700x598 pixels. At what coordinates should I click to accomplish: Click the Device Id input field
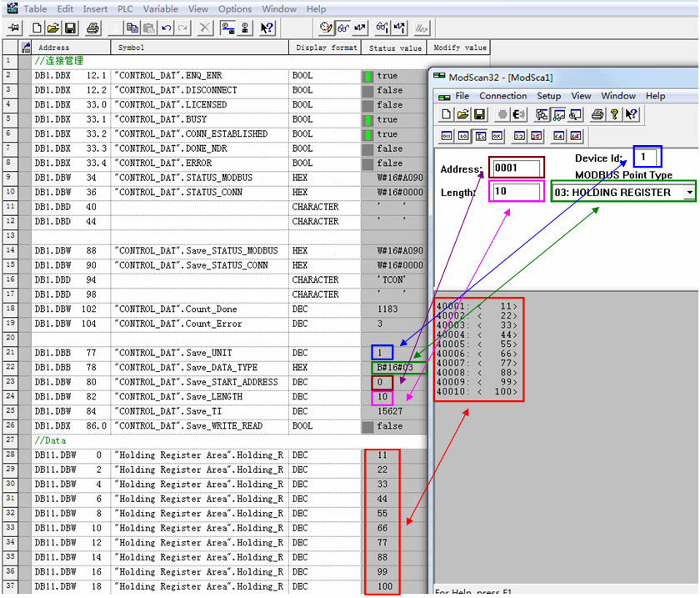[x=647, y=157]
